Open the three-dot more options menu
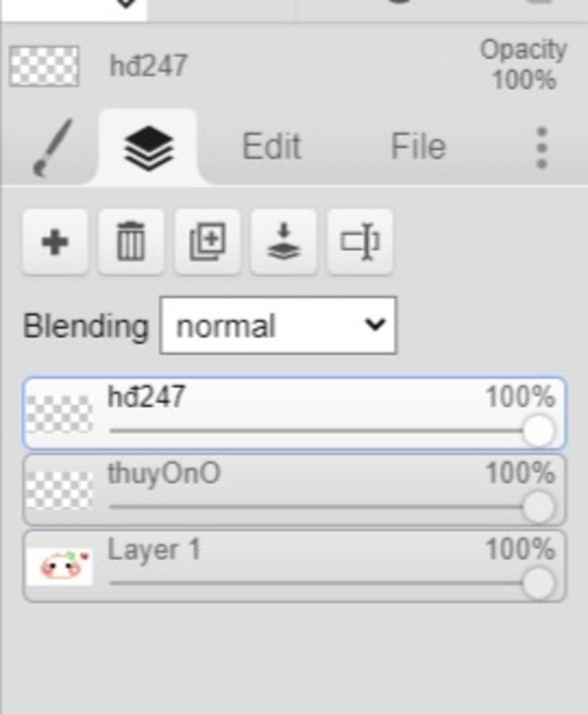This screenshot has width=588, height=714. pyautogui.click(x=541, y=148)
